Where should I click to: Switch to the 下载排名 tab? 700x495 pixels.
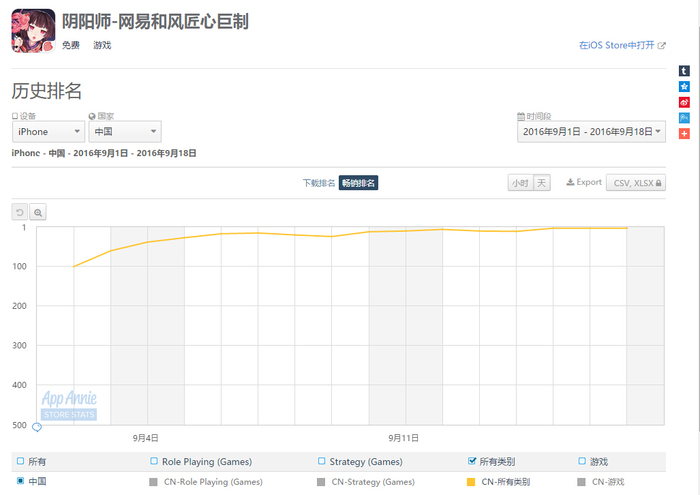pos(319,183)
